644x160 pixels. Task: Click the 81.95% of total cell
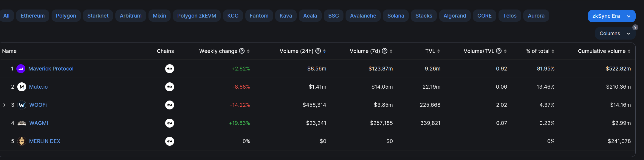pyautogui.click(x=546, y=69)
